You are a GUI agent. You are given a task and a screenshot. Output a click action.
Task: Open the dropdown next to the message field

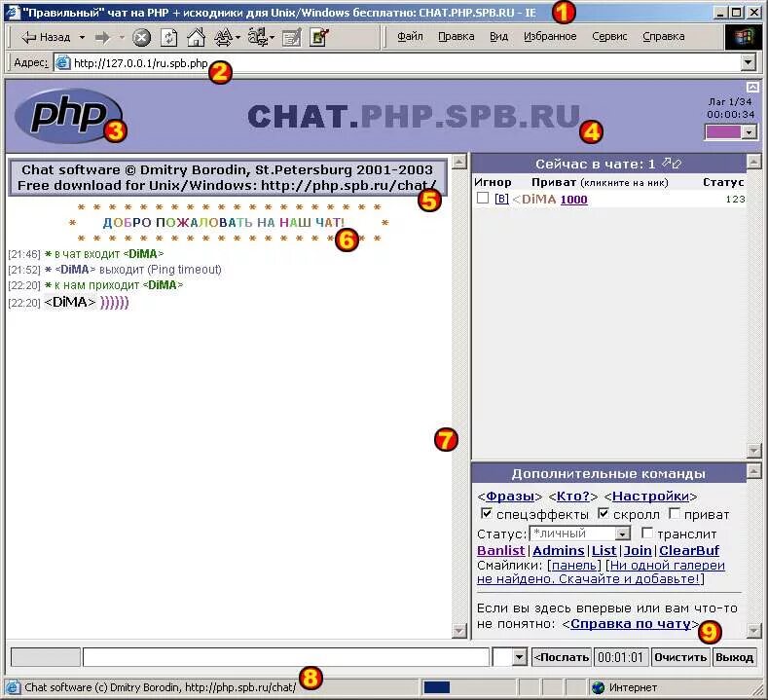pos(519,657)
